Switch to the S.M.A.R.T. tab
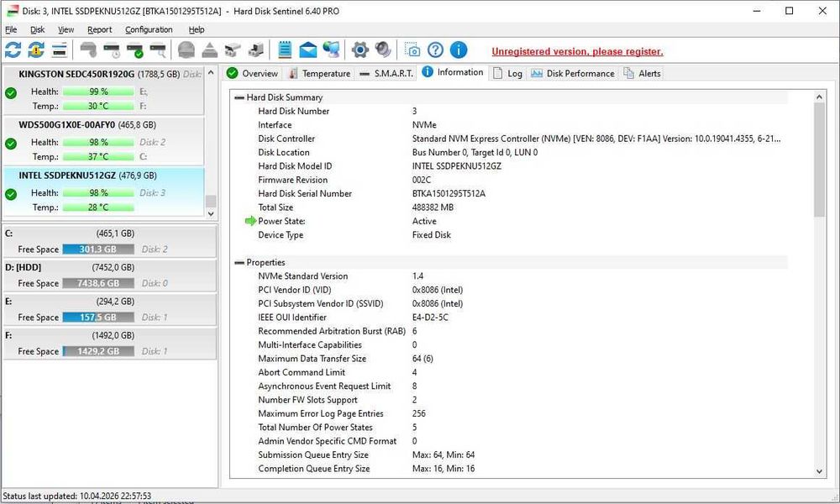This screenshot has height=504, width=840. click(x=386, y=73)
